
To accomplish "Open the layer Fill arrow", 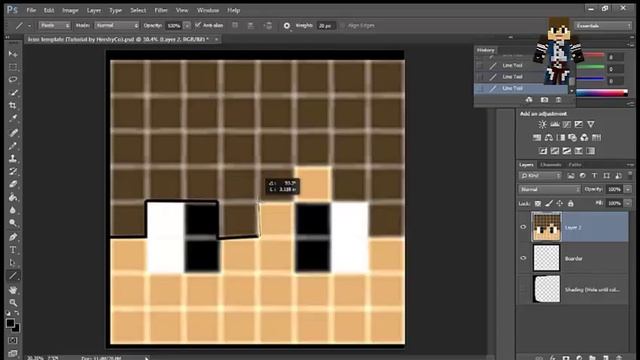I will [x=628, y=203].
